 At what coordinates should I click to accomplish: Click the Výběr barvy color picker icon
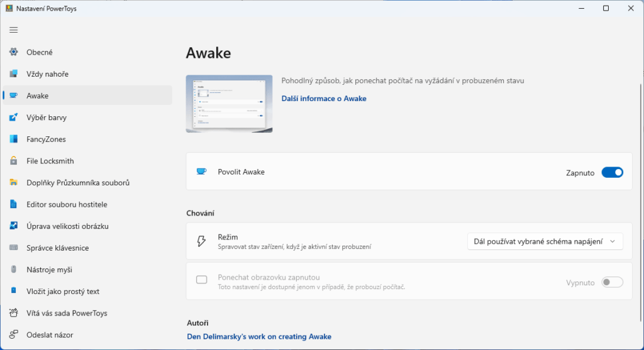click(x=14, y=117)
